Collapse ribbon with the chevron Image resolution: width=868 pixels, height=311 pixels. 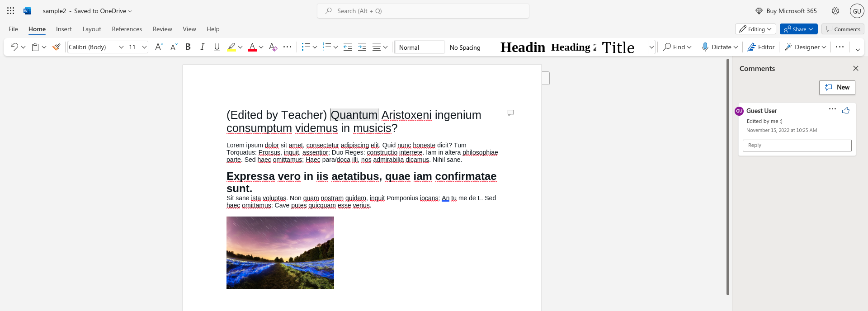pyautogui.click(x=858, y=50)
